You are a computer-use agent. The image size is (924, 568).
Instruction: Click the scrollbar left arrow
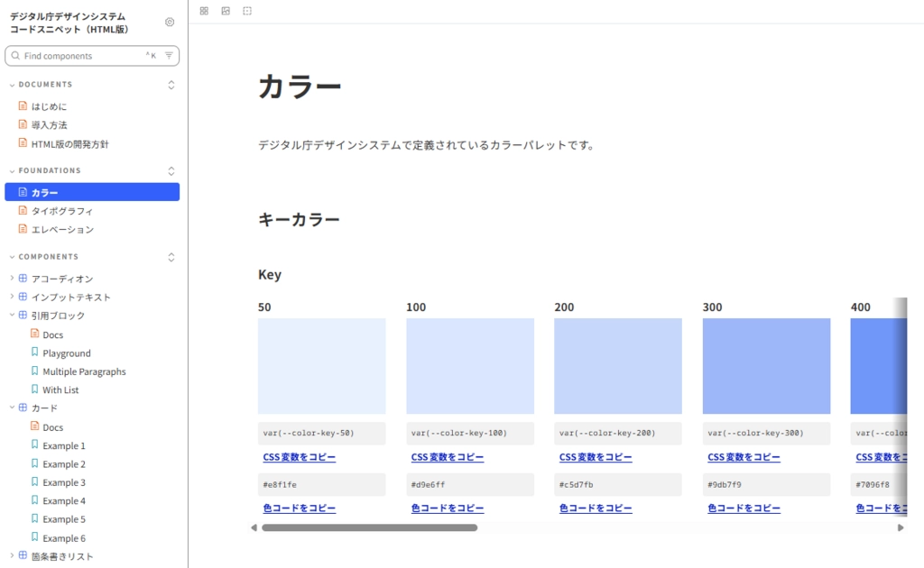point(254,527)
